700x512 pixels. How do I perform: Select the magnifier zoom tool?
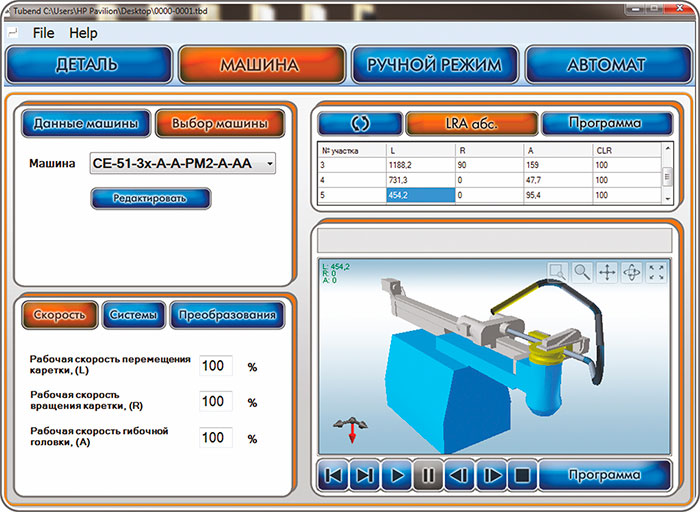[582, 271]
